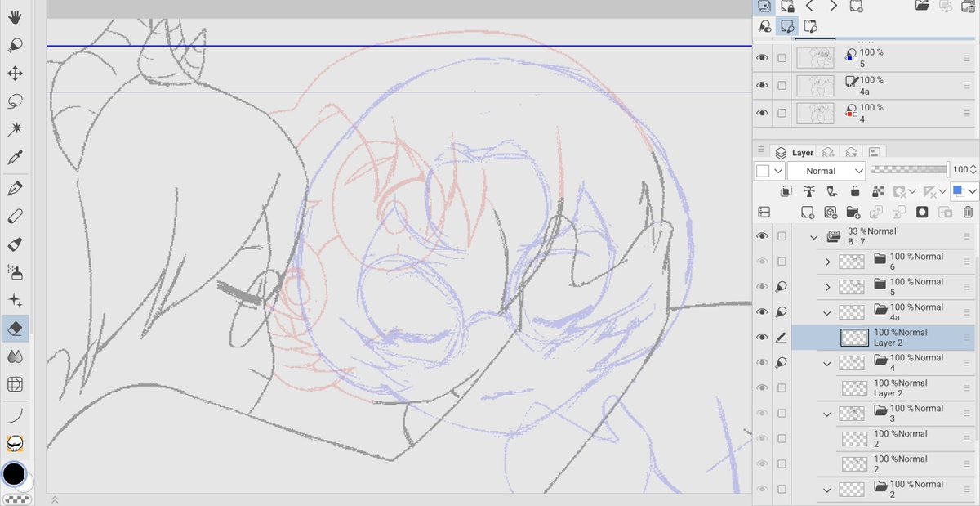Click the two pane layer view icon

(764, 213)
